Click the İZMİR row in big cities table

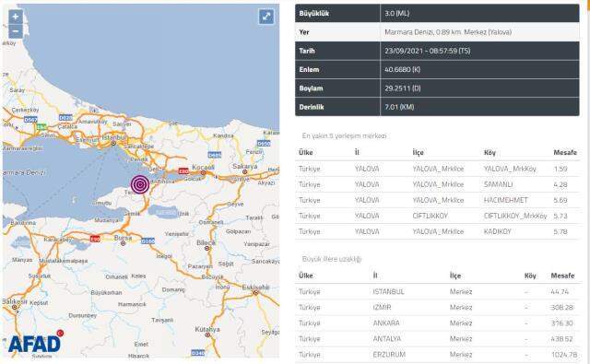click(438, 308)
